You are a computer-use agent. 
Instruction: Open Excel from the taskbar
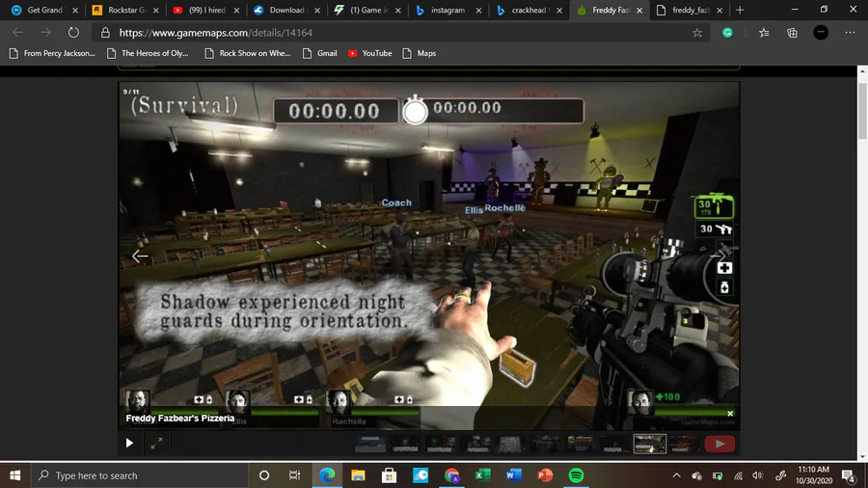point(483,475)
